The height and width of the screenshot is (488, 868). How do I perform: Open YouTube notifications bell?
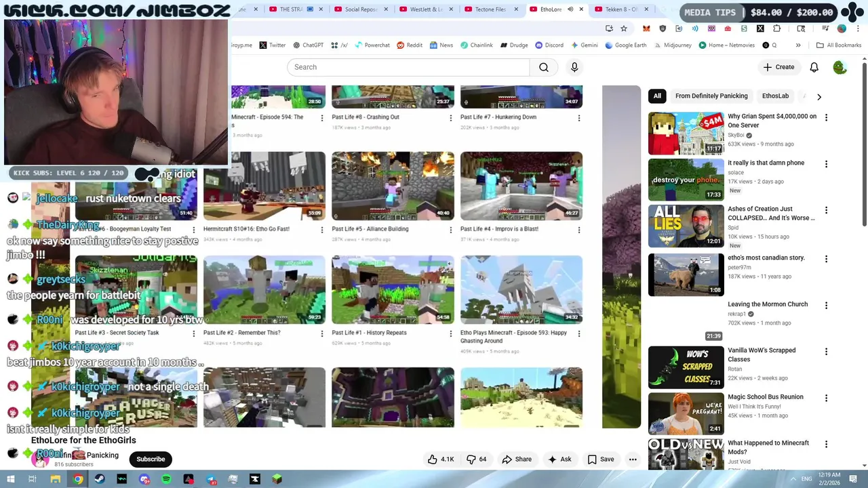[814, 67]
